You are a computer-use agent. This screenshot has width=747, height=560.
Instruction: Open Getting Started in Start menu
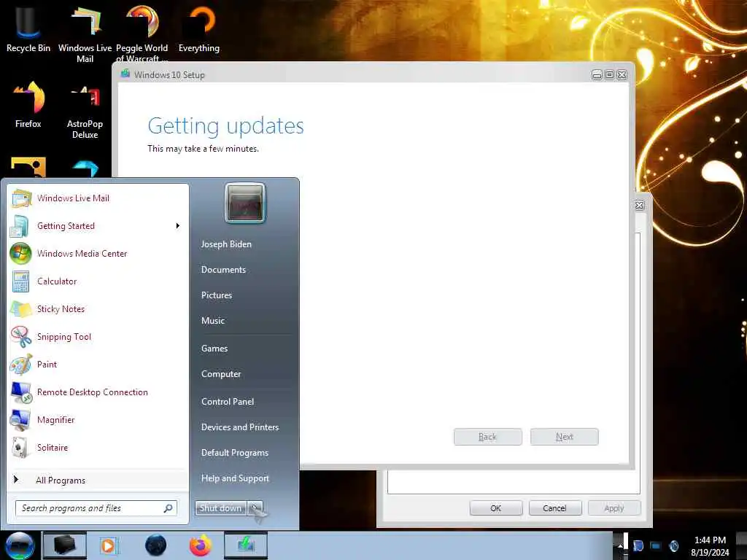pyautogui.click(x=98, y=226)
